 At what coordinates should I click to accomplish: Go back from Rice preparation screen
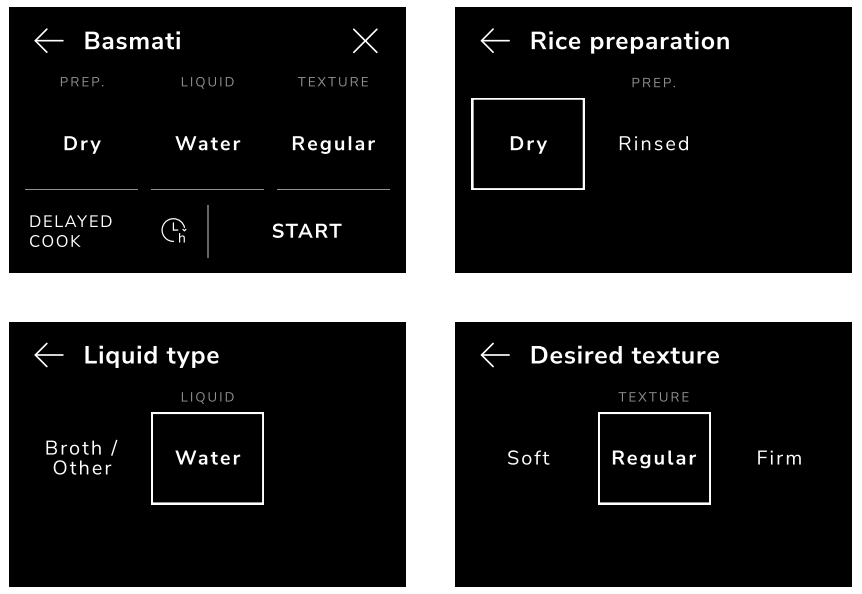tap(494, 41)
